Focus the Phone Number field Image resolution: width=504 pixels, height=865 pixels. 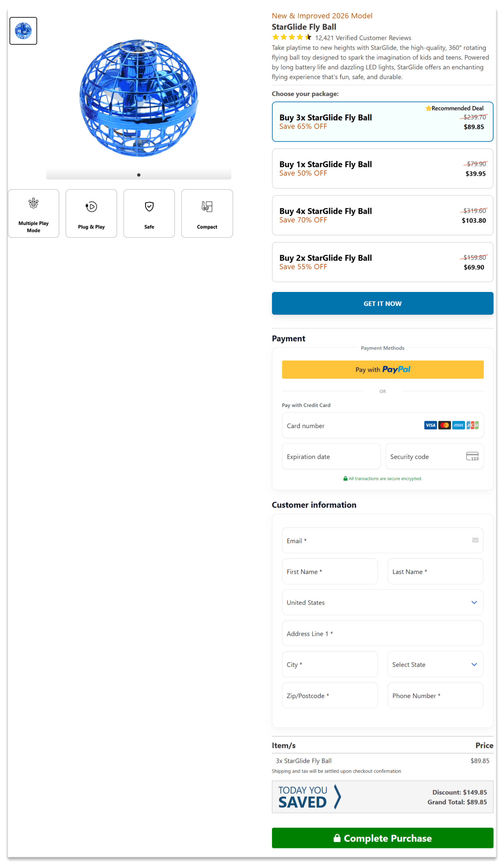tap(435, 696)
